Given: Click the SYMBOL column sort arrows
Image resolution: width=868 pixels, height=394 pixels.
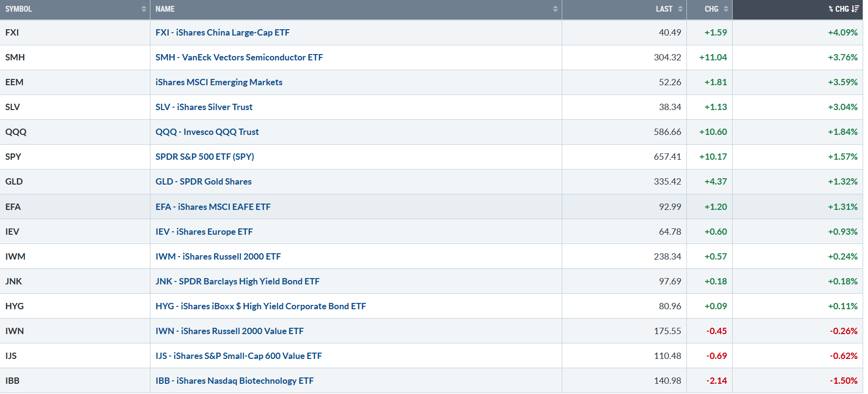Looking at the screenshot, I should tap(144, 9).
